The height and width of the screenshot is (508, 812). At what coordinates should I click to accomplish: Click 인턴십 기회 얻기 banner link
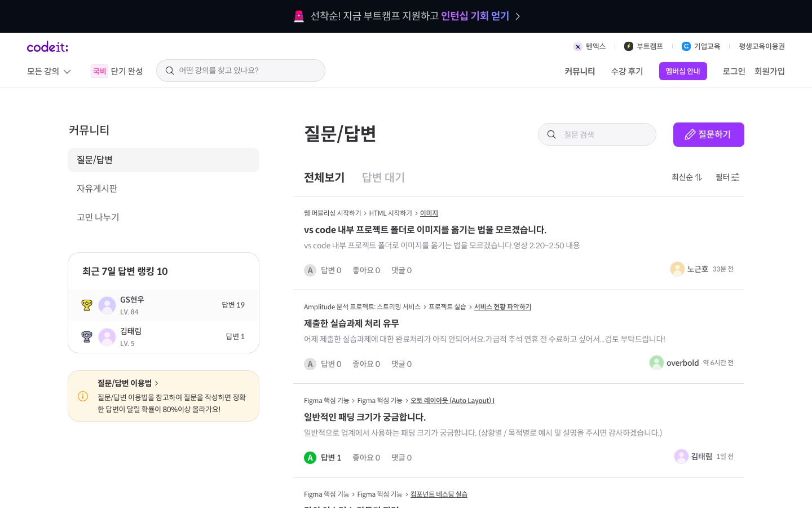coord(475,16)
